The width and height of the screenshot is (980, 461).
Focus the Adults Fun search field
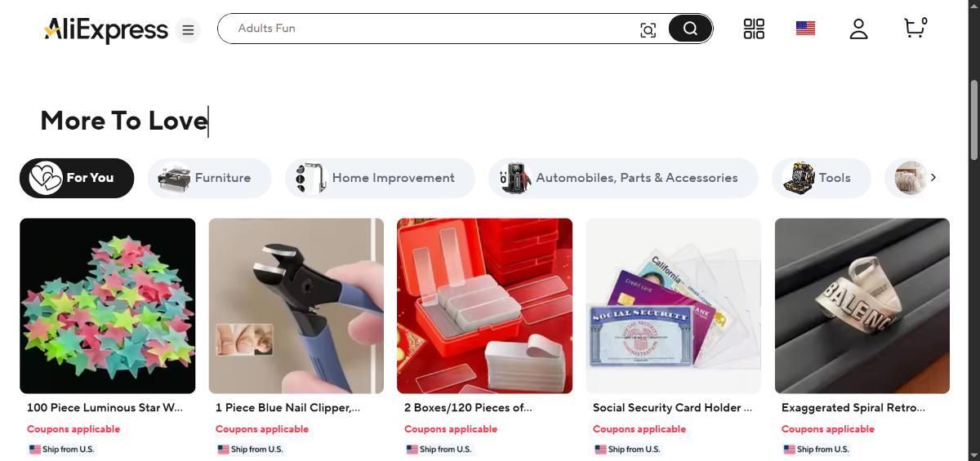click(x=433, y=29)
